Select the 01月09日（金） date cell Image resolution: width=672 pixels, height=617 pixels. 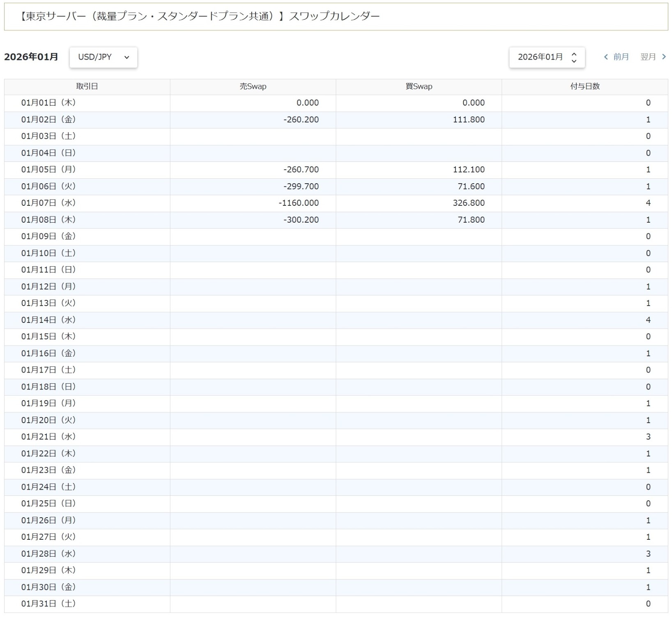(x=87, y=237)
